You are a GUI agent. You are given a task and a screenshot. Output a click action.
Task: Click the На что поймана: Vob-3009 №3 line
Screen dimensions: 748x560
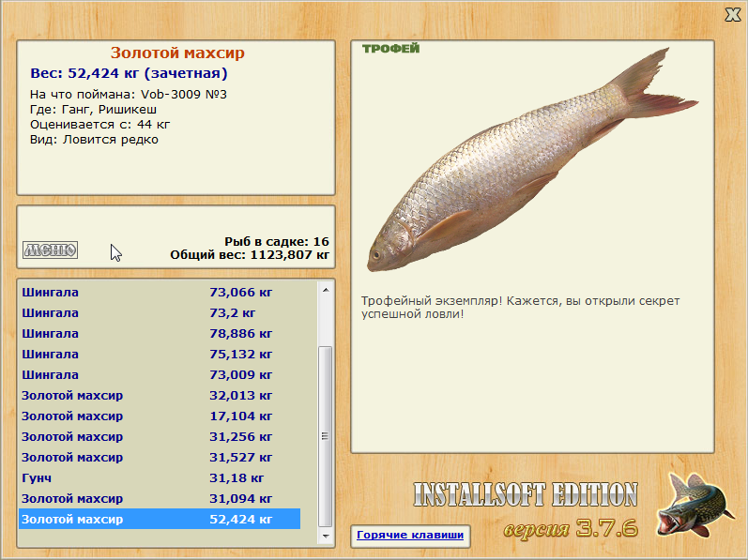point(129,95)
